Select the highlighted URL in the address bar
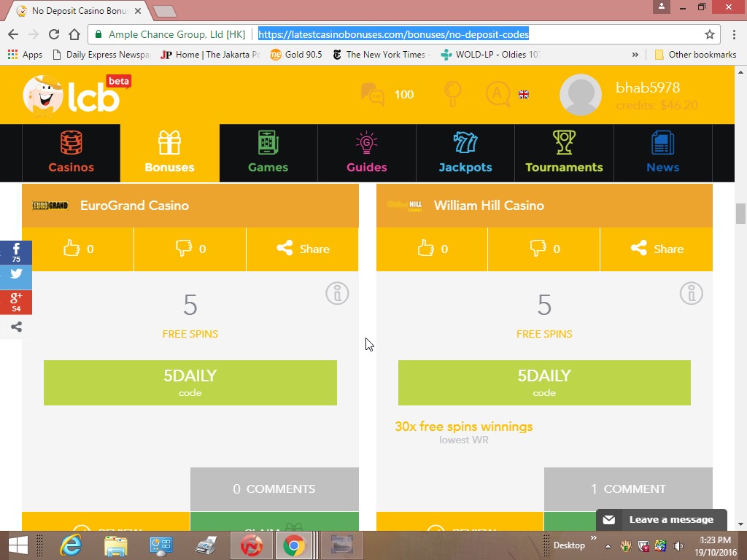747x560 pixels. pos(393,34)
